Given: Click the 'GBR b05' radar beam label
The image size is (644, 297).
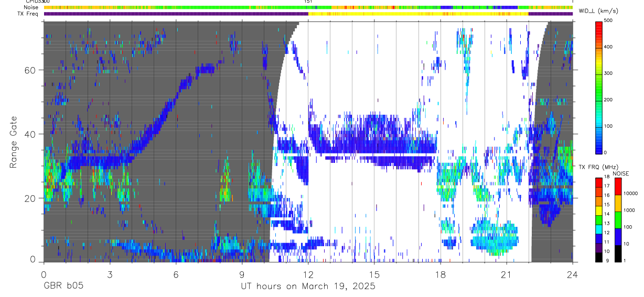Looking at the screenshot, I should pos(63,287).
